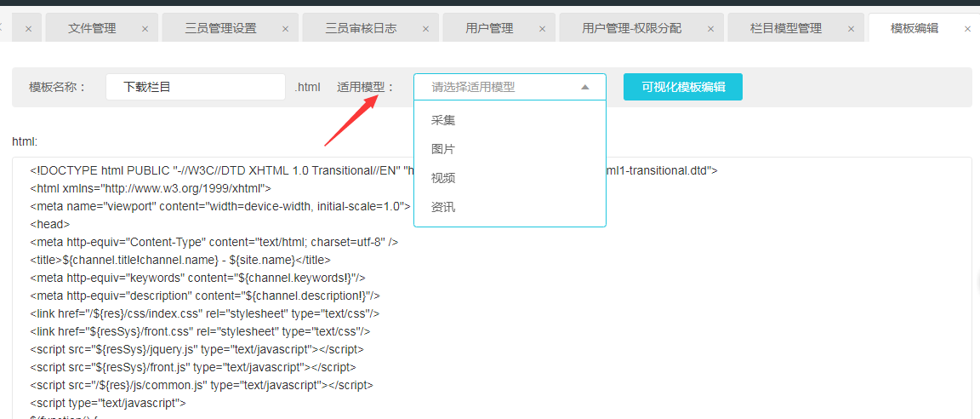Click the html xmlns line
The width and height of the screenshot is (980, 419).
tap(150, 188)
